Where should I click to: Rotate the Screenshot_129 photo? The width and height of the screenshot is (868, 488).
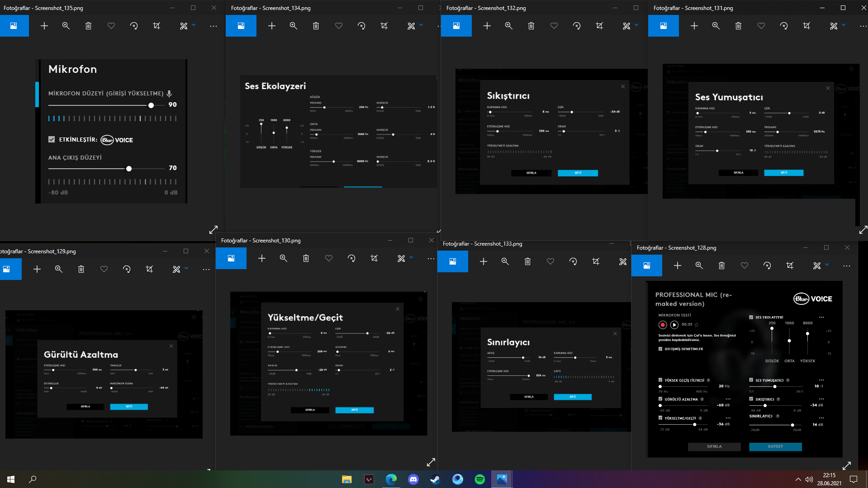[127, 269]
